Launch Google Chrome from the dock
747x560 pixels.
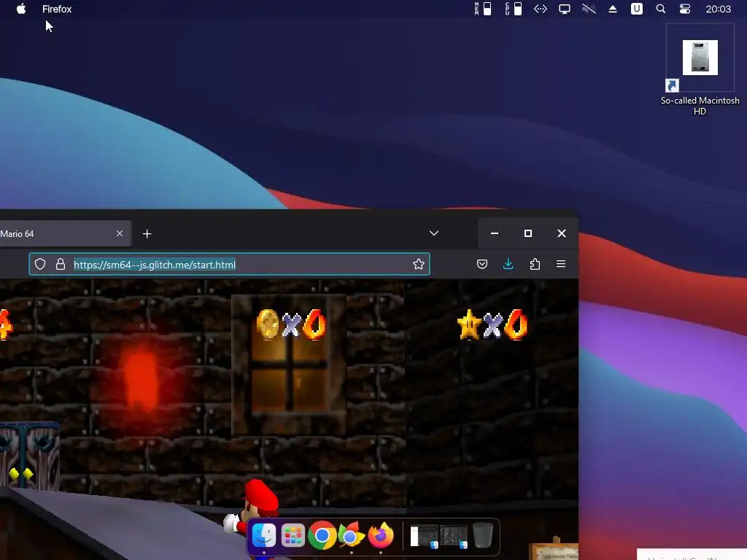pos(322,536)
